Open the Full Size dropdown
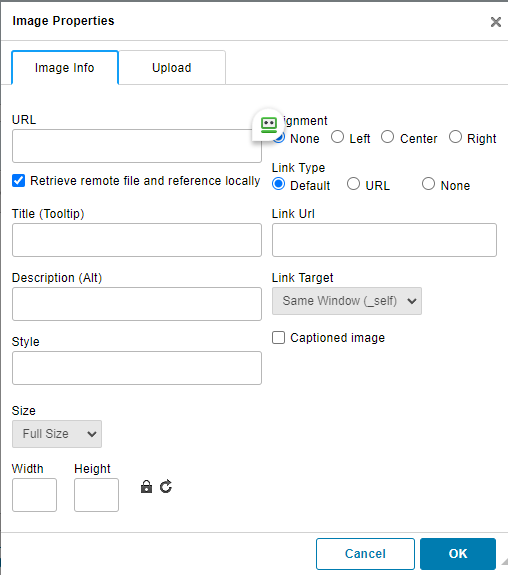Viewport: 508px width, 575px height. tap(57, 434)
